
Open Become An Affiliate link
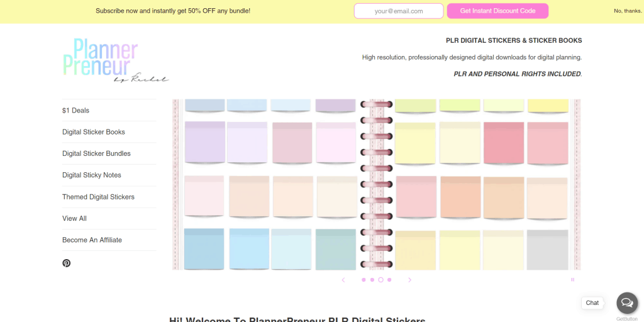92,240
